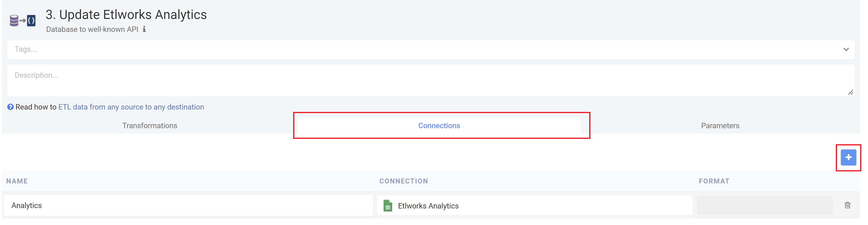Viewport: 868px width, 225px height.
Task: Open the empty Format selector
Action: click(764, 205)
